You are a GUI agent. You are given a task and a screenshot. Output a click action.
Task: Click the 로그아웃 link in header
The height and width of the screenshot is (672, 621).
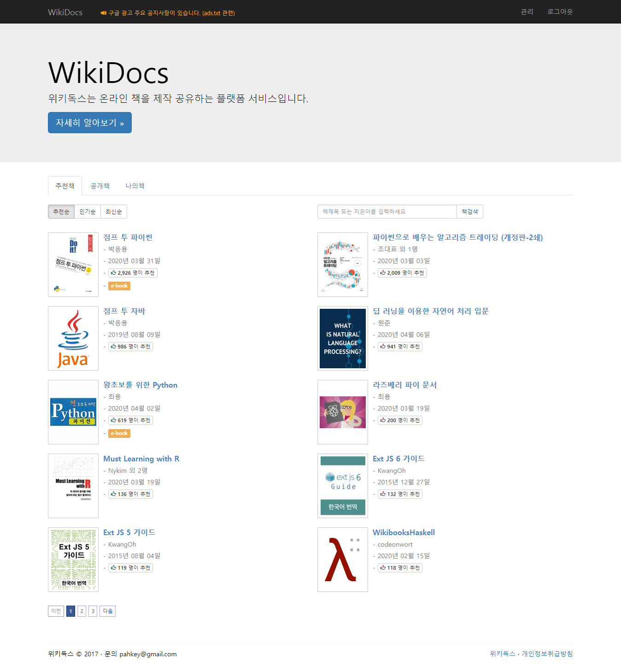[x=560, y=12]
